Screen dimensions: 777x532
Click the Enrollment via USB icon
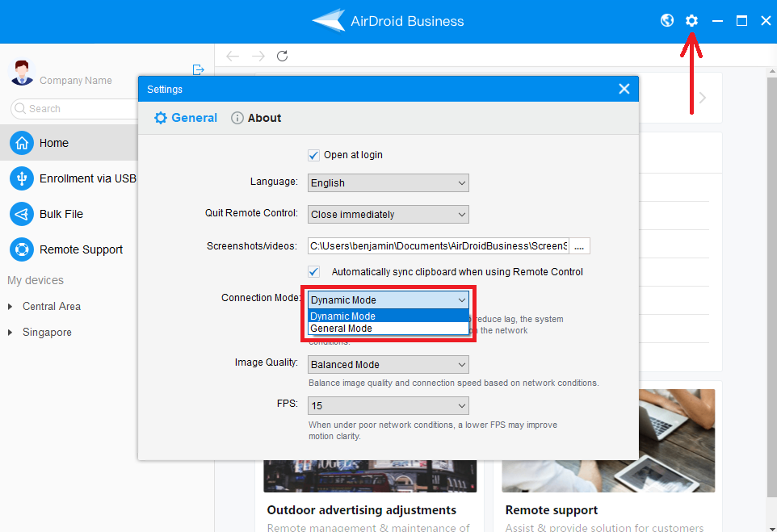click(22, 178)
